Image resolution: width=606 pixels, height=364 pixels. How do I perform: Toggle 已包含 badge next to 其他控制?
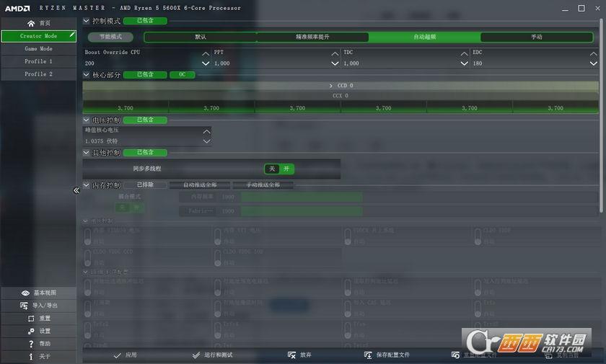[145, 153]
